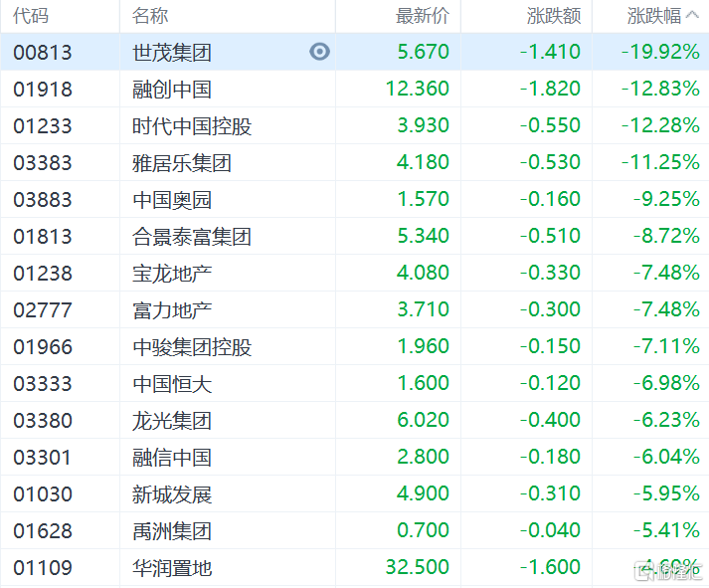
Task: Click the percentage -7.11%
Action: 666,346
